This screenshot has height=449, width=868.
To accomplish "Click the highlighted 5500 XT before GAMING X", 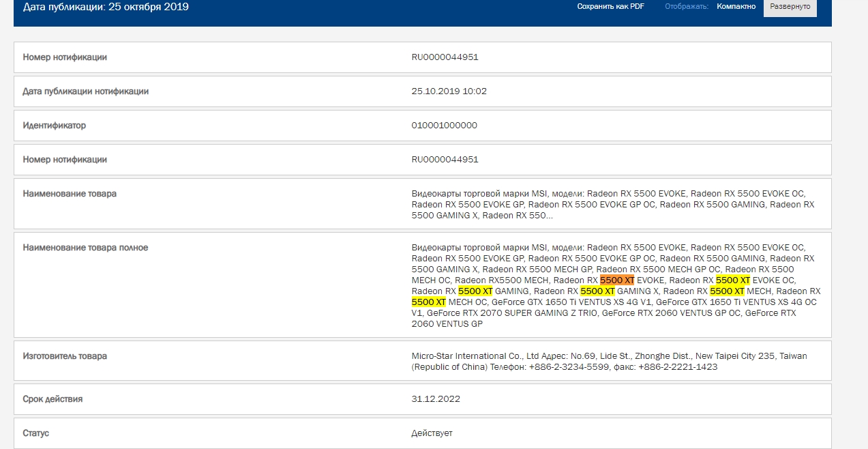I will (x=597, y=291).
